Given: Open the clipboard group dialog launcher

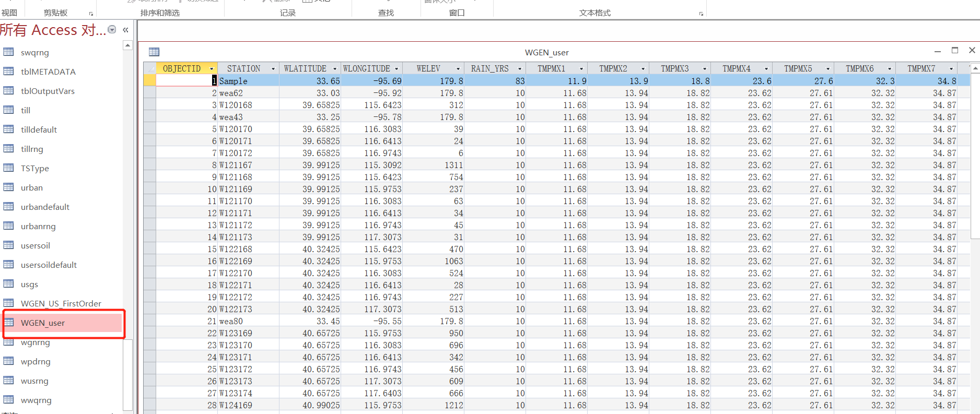Looking at the screenshot, I should (x=91, y=14).
